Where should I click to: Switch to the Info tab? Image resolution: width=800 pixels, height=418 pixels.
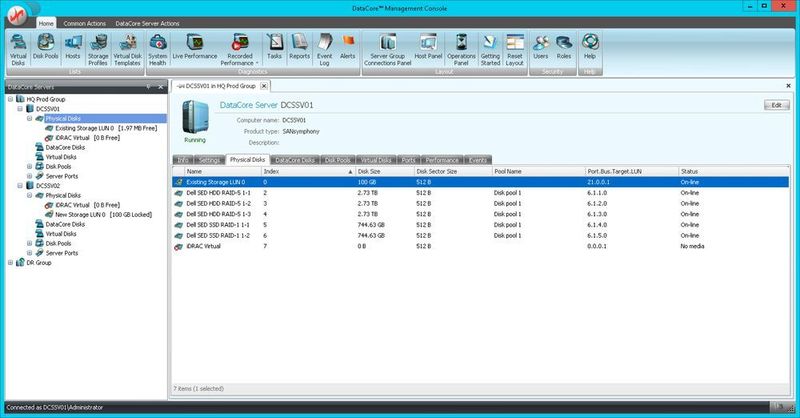click(183, 160)
